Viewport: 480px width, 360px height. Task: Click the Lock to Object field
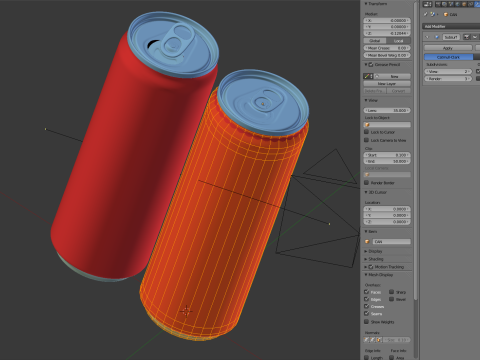387,125
